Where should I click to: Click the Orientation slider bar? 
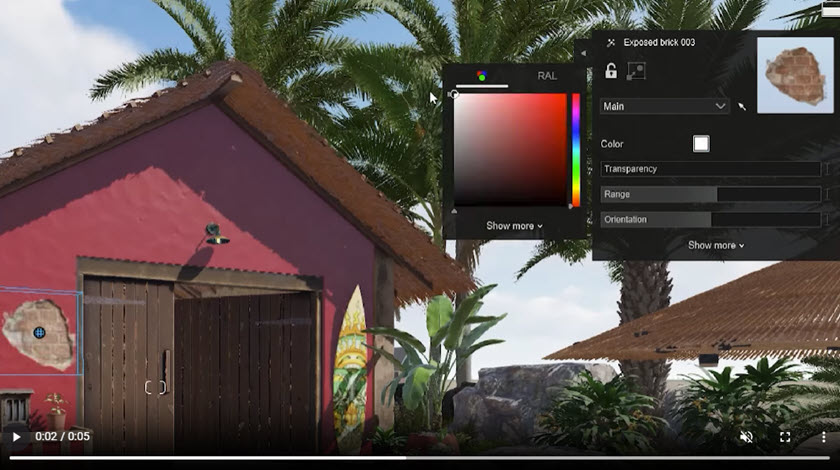[710, 219]
